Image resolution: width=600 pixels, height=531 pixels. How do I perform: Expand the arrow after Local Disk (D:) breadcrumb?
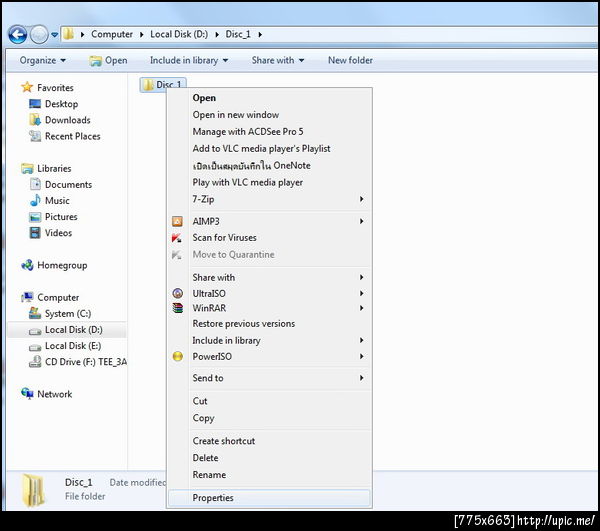click(x=217, y=34)
